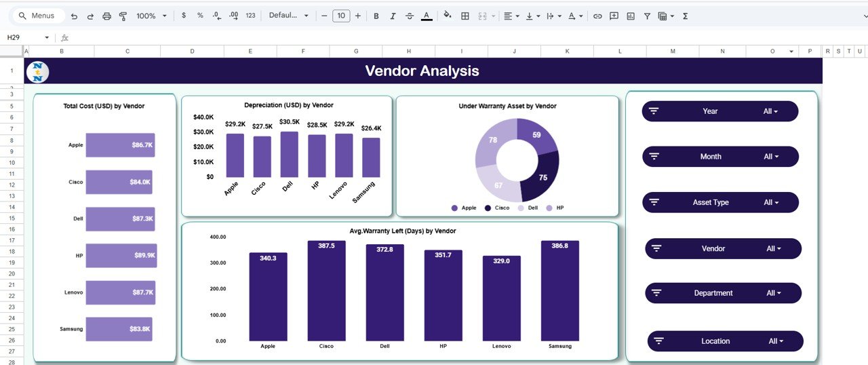Click the increase font size plus button
Screen dimensions: 868x365
pyautogui.click(x=358, y=16)
